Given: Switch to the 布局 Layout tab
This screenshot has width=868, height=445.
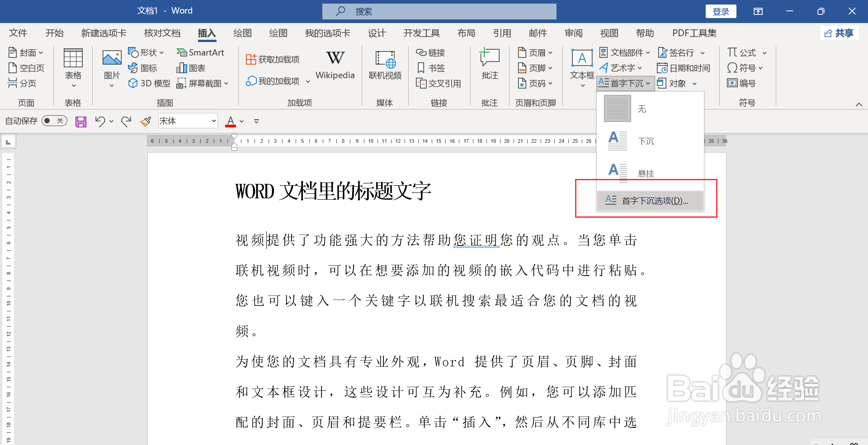Looking at the screenshot, I should [466, 33].
